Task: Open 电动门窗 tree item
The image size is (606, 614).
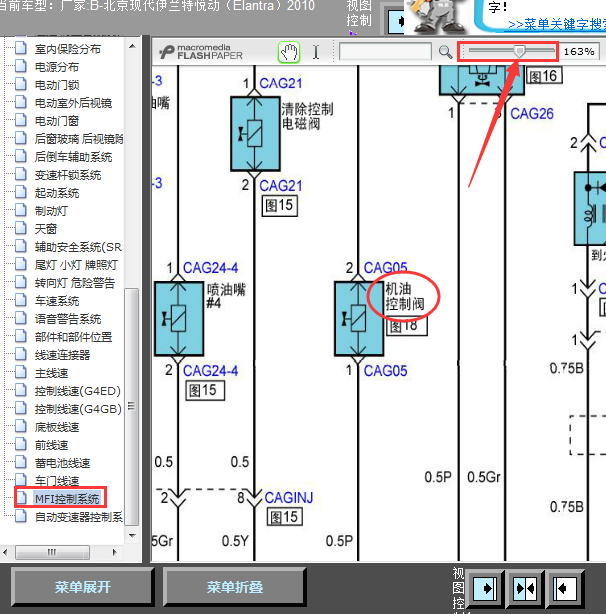Action: [x=57, y=121]
